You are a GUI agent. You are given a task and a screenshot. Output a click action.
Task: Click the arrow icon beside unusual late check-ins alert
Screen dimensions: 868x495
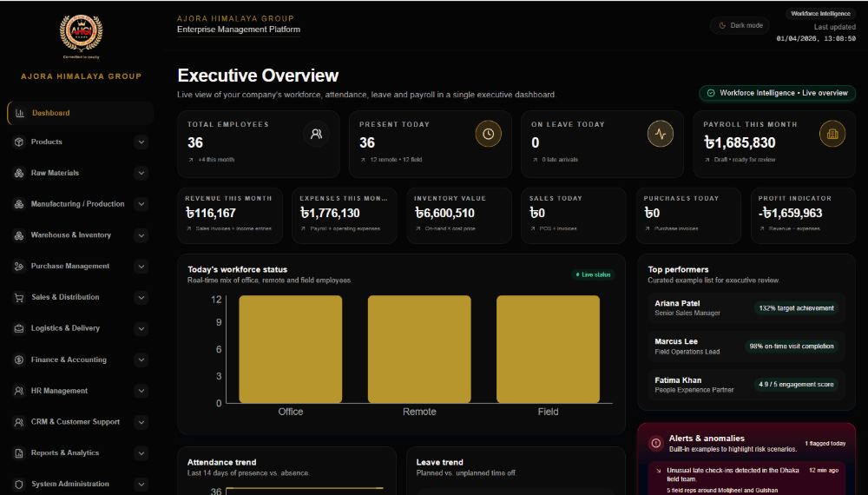[x=658, y=471]
